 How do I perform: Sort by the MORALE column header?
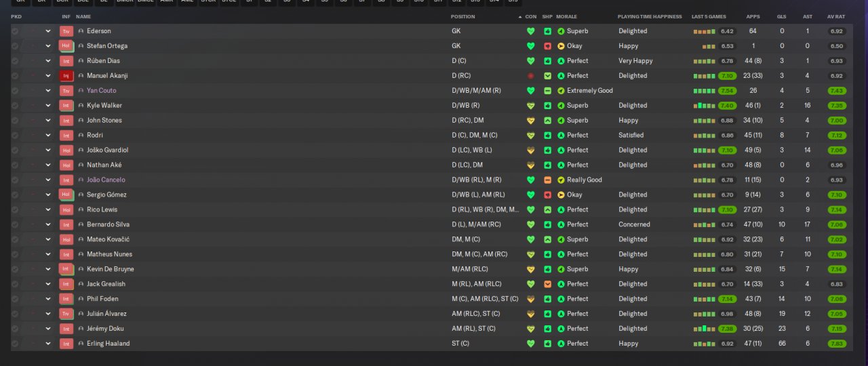(567, 16)
